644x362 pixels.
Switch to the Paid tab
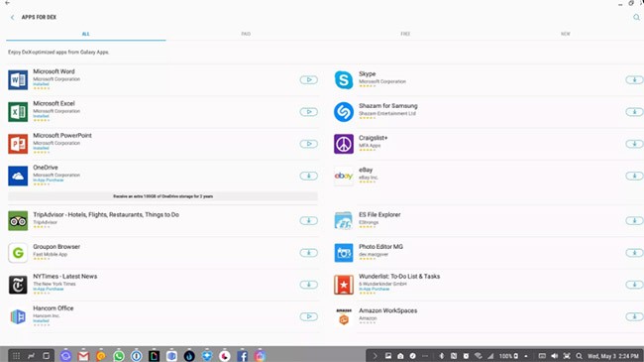(246, 34)
